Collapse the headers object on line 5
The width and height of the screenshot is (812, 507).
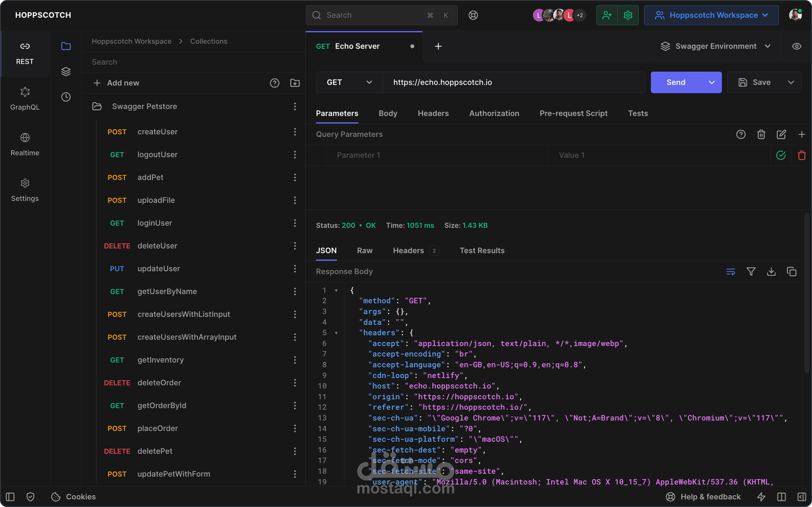(x=337, y=333)
